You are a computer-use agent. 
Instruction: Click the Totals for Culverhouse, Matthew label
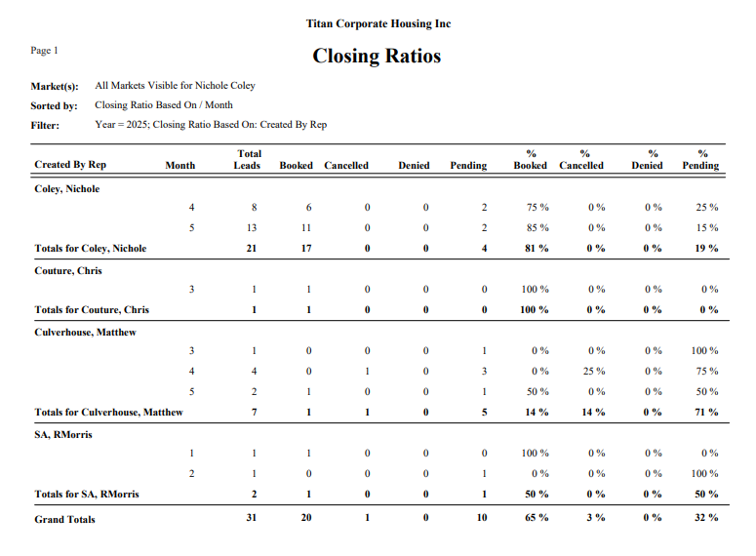click(x=108, y=413)
